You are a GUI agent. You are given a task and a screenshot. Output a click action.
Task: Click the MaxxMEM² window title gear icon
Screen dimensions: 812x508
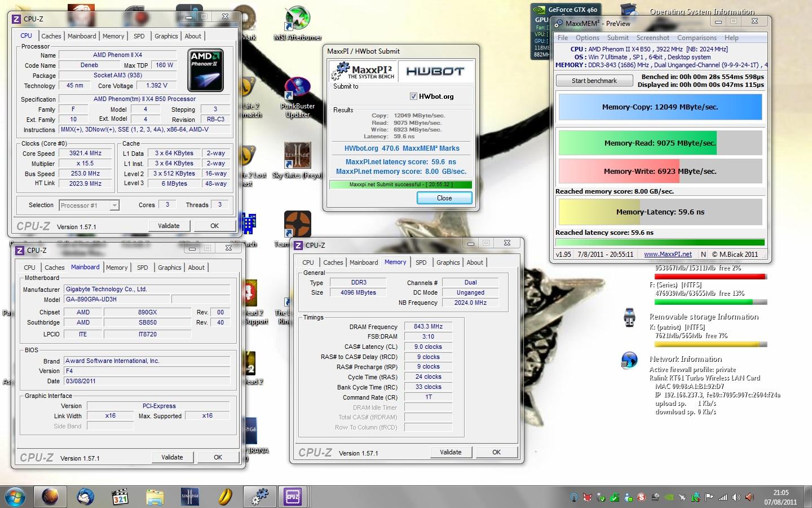[x=559, y=23]
